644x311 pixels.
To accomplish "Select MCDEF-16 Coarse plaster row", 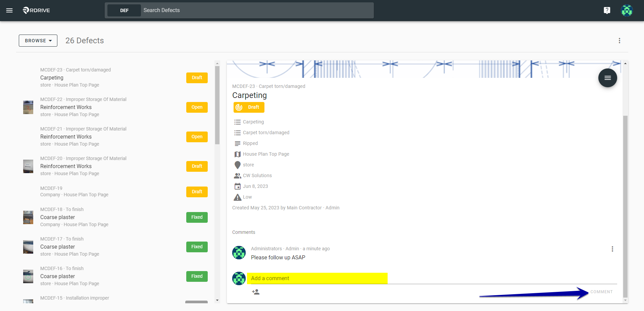I will pyautogui.click(x=115, y=276).
